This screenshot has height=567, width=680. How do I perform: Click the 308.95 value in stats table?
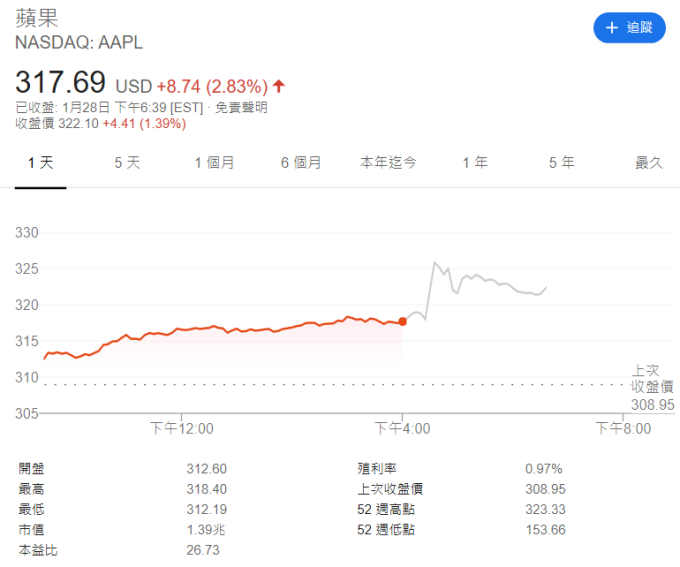pyautogui.click(x=546, y=489)
